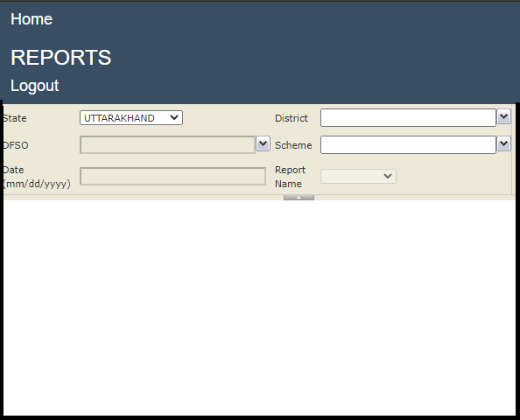Go to the Home page
The height and width of the screenshot is (420, 520).
(x=32, y=19)
